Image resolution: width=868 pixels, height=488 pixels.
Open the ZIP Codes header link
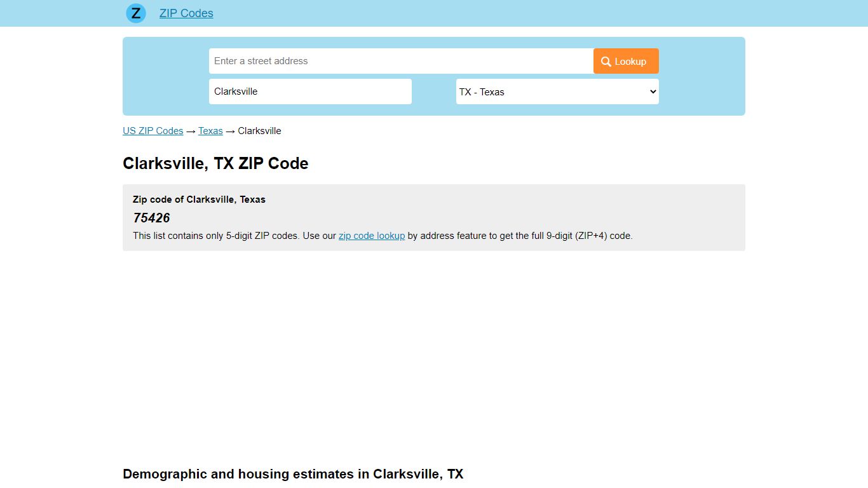coord(186,13)
